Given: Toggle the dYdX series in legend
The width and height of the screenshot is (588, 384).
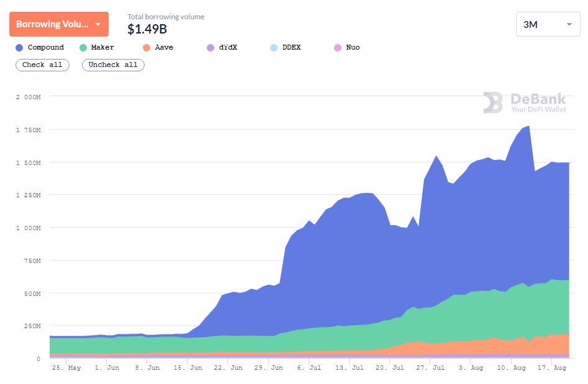Looking at the screenshot, I should click(222, 48).
